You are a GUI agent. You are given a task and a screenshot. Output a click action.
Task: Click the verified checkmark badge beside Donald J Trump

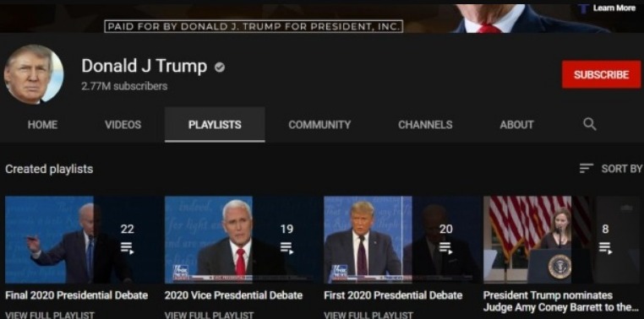(x=220, y=68)
